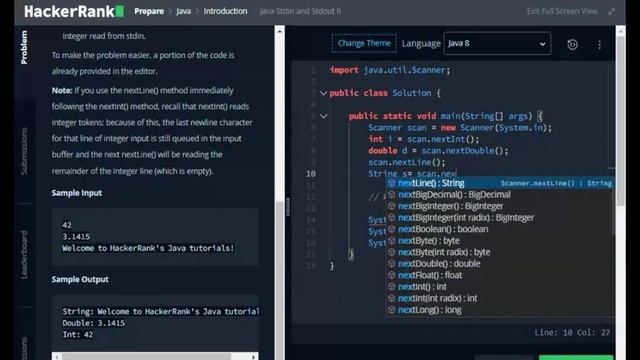Choose nextLine() : String suggestion
The height and width of the screenshot is (360, 640).
point(500,183)
